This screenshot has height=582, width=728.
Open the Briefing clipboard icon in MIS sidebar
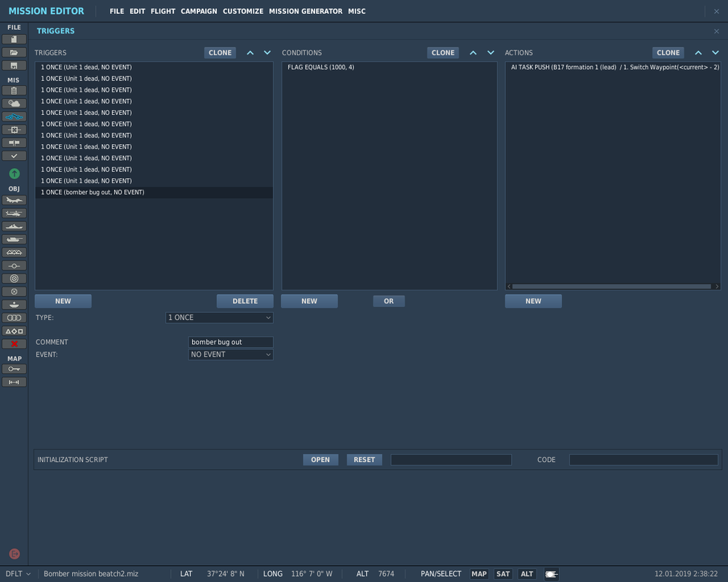[14, 90]
